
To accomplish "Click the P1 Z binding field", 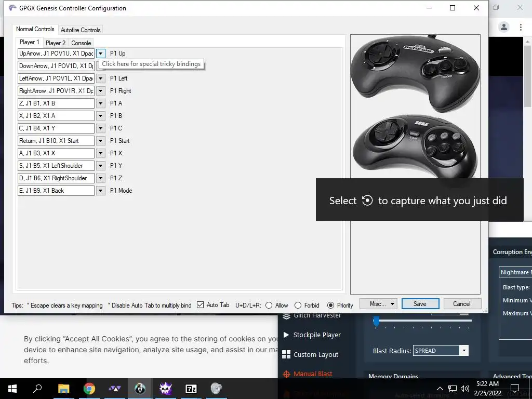I will coord(56,178).
